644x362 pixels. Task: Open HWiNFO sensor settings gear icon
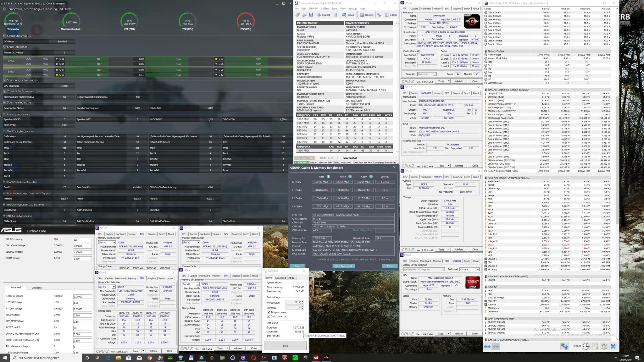(x=604, y=346)
